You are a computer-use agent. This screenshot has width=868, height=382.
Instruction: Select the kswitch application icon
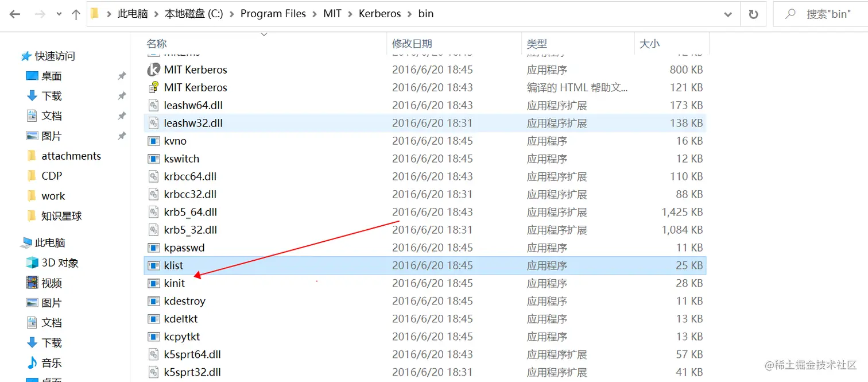153,159
